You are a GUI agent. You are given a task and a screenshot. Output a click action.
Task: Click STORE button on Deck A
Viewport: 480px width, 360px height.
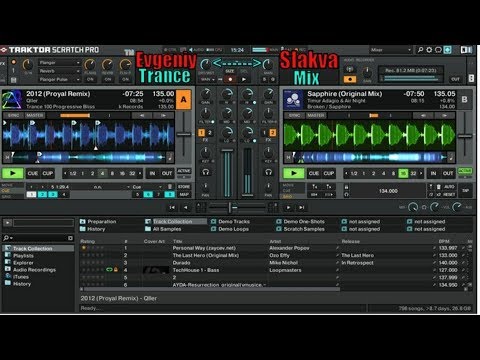[184, 187]
